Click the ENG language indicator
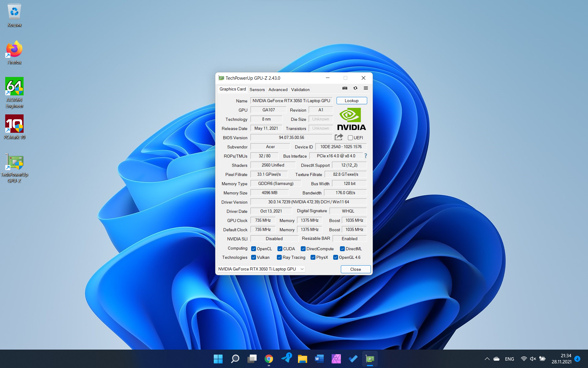The image size is (588, 368). [510, 359]
